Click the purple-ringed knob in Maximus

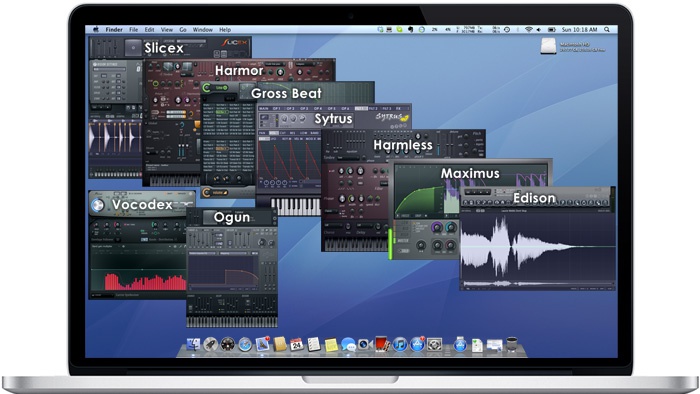click(x=437, y=228)
